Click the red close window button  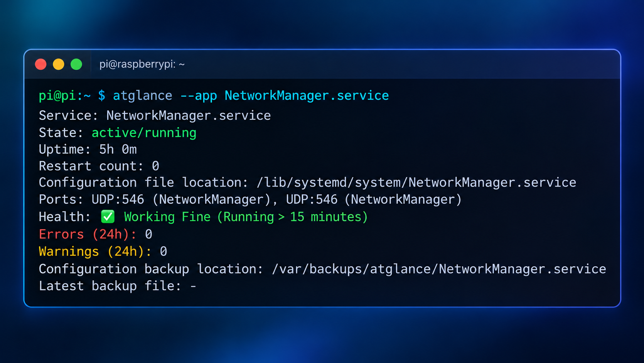(x=41, y=64)
